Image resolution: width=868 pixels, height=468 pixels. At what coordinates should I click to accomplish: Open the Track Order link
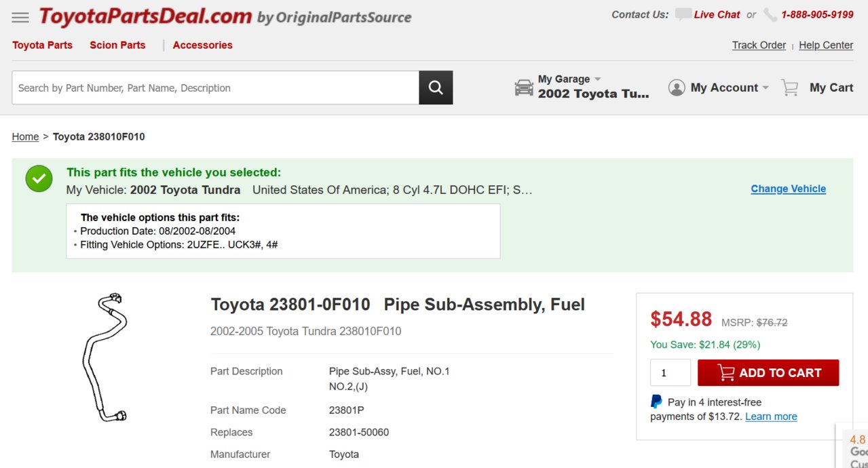(759, 45)
